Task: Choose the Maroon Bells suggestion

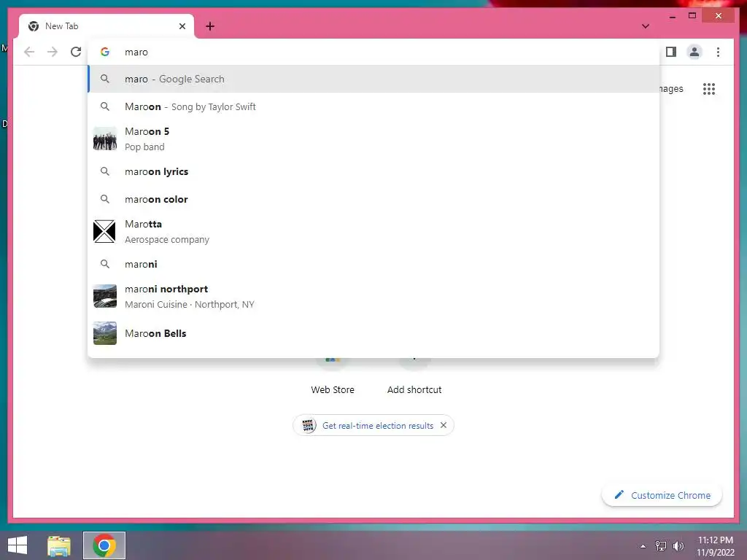Action: 373,333
